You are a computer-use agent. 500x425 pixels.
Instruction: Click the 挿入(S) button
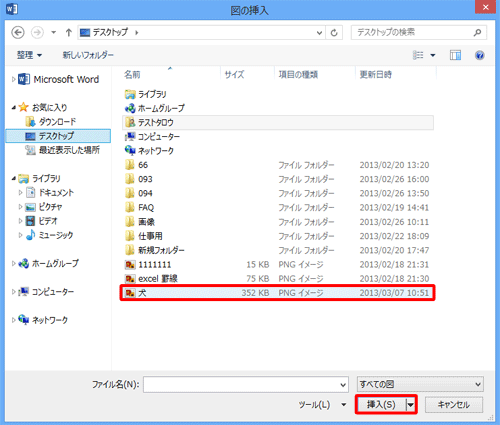(381, 405)
